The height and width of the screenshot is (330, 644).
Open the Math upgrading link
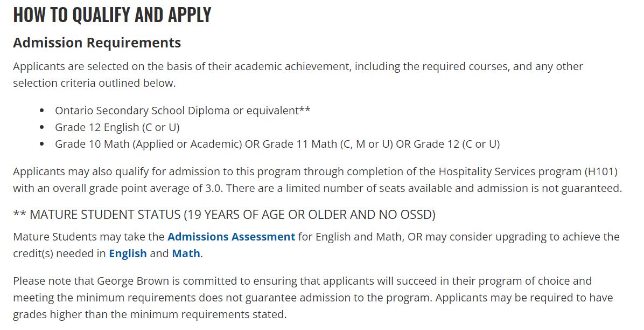coord(186,253)
